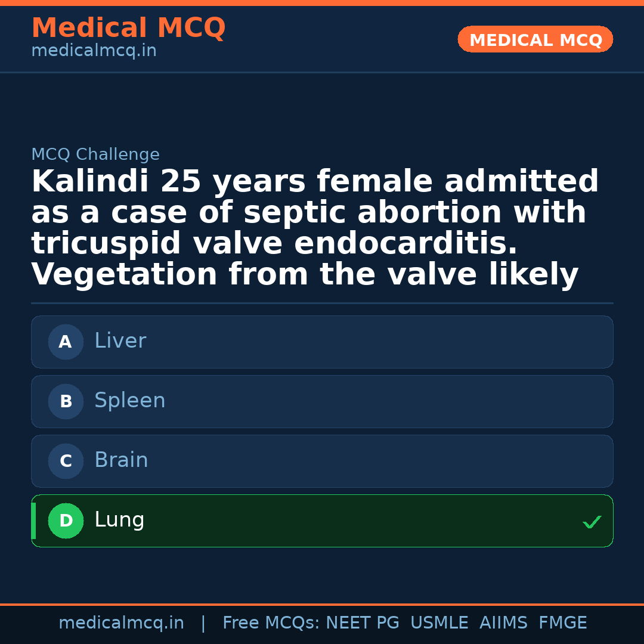
Task: Select the Liver answer text
Action: tap(120, 341)
